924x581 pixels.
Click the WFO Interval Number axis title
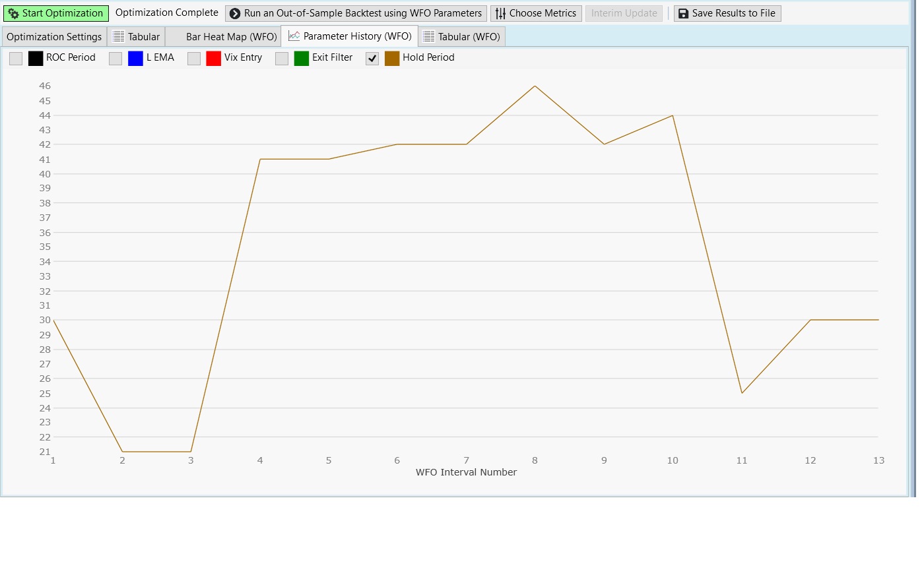coord(466,472)
